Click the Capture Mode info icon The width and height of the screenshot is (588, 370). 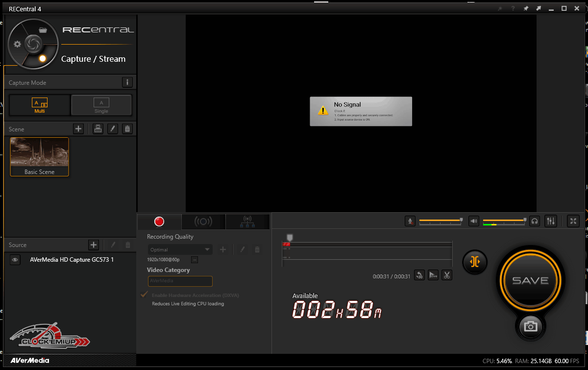[127, 82]
